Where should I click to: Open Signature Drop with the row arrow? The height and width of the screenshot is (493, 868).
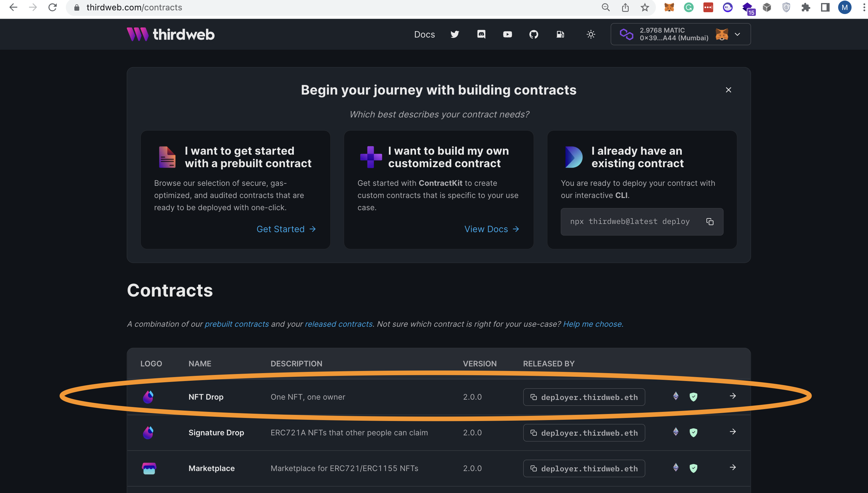pyautogui.click(x=733, y=431)
